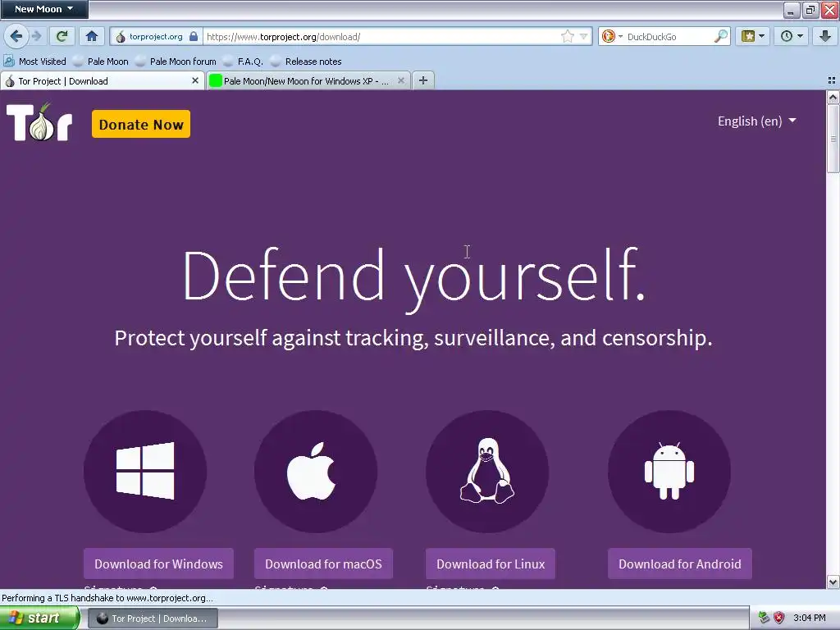Viewport: 840px width, 630px height.
Task: Click the Apple logo circle
Action: [316, 472]
